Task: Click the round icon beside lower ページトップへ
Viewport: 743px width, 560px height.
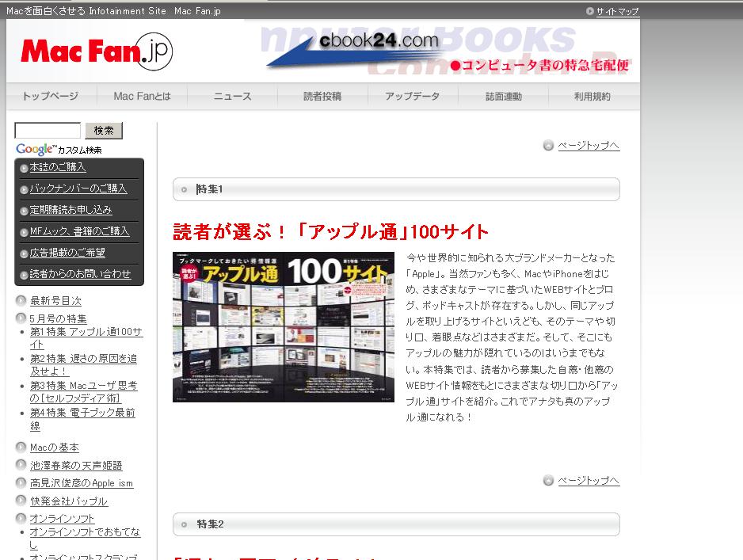Action: pyautogui.click(x=548, y=481)
